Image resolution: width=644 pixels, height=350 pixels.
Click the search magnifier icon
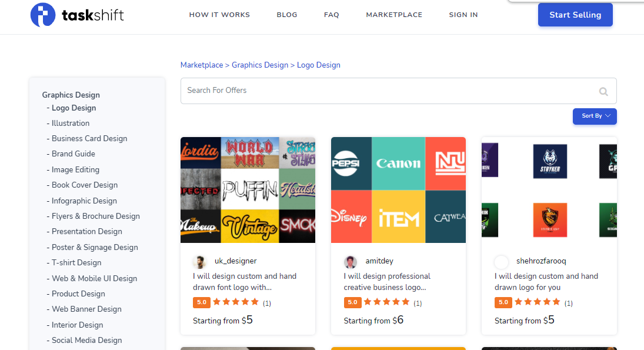pos(603,91)
